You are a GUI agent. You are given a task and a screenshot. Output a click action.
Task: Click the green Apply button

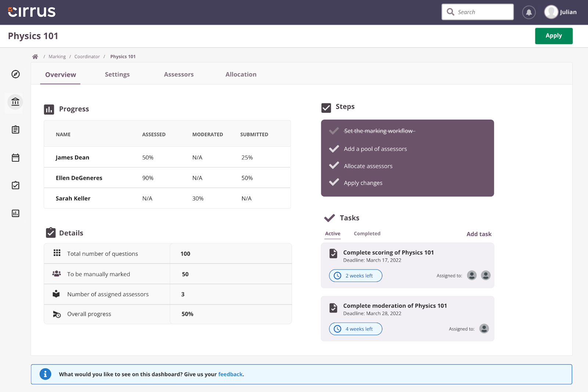point(553,36)
